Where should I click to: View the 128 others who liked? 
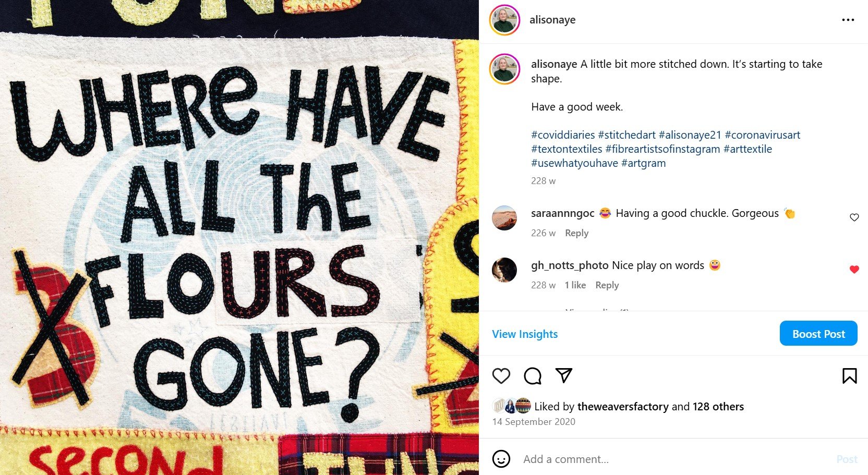[x=718, y=407]
